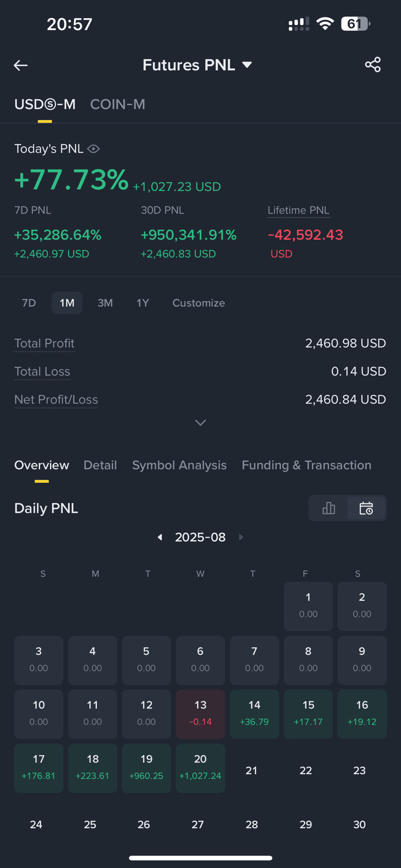The image size is (401, 868).
Task: Select August 13 loss day cell
Action: (200, 714)
